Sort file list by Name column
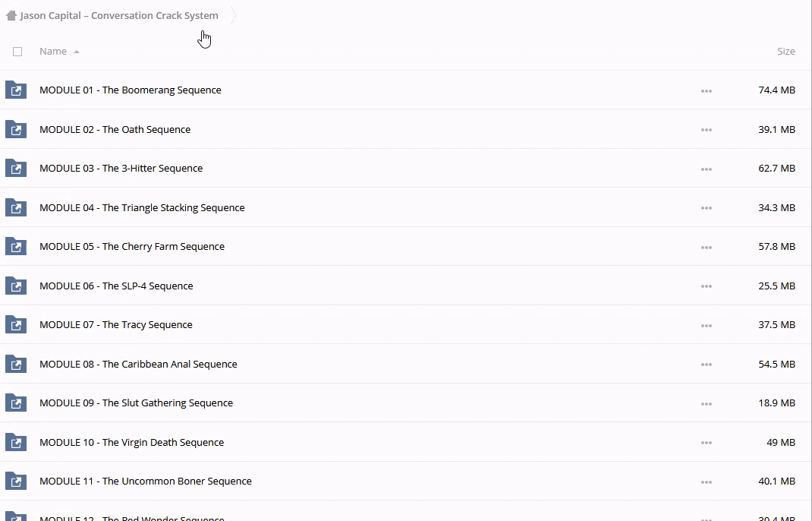The height and width of the screenshot is (521, 812). tap(53, 51)
